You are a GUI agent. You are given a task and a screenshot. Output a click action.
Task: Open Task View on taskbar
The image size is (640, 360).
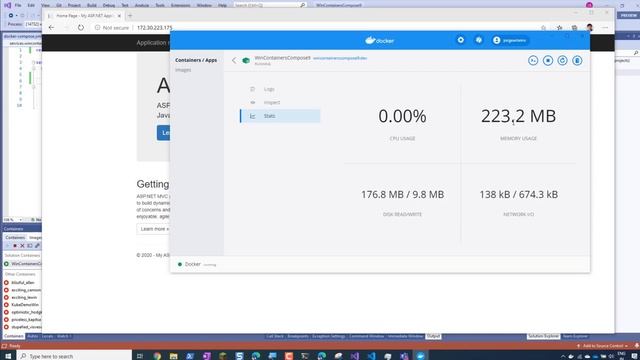[140, 356]
